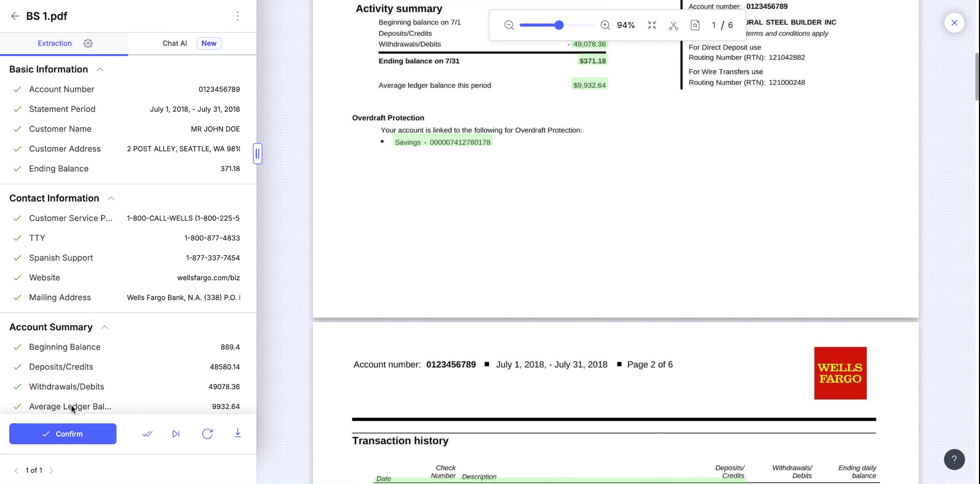980x484 pixels.
Task: Click the Mailing Address value field
Action: pyautogui.click(x=183, y=298)
